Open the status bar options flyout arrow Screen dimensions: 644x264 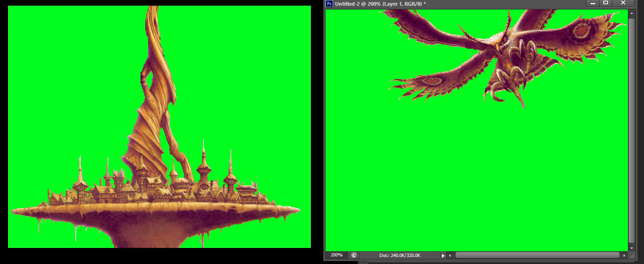tap(443, 255)
